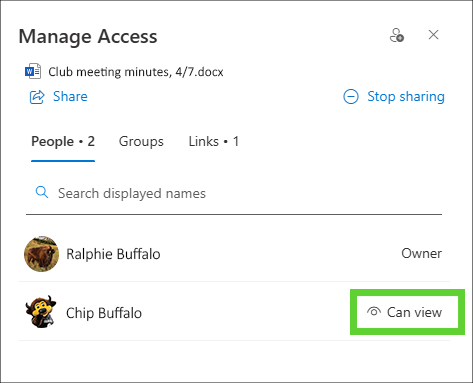Viewport: 473px width, 383px height.
Task: Close the Manage Access dialog
Action: (433, 35)
